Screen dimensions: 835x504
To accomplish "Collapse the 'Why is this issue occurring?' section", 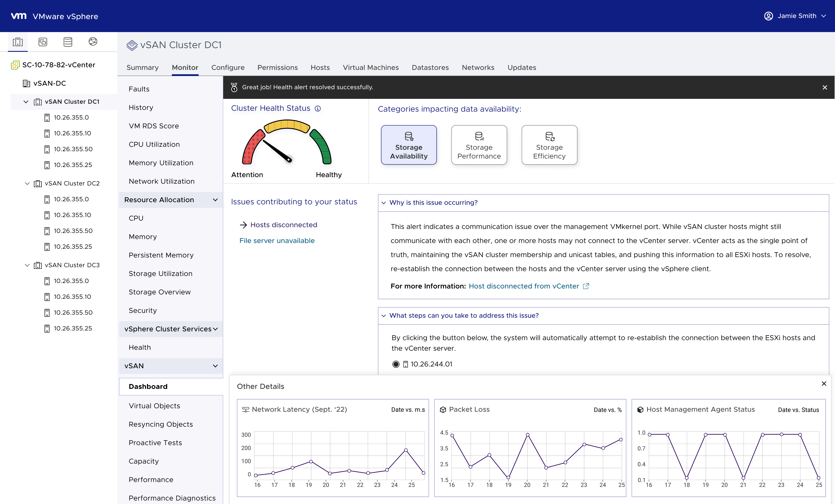I will point(384,203).
